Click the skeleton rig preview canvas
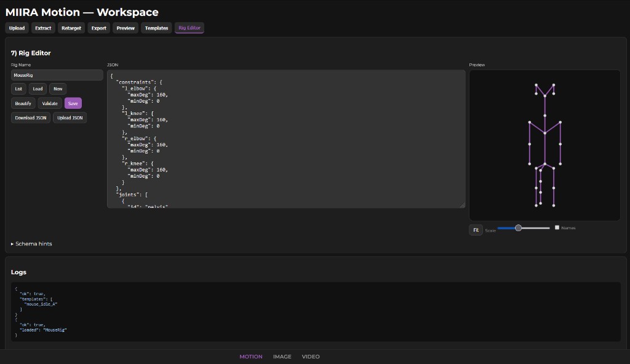The image size is (630, 364). [544, 145]
